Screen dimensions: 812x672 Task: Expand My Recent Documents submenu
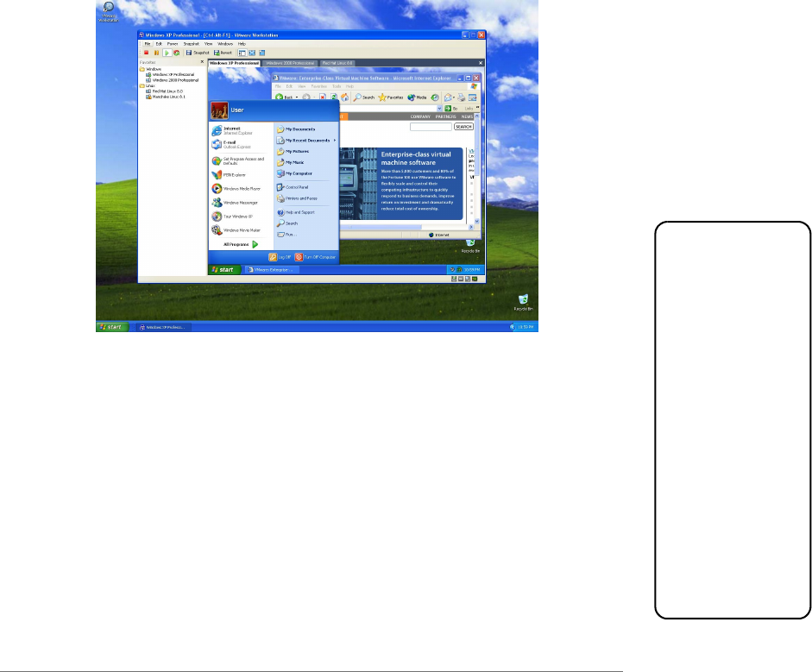point(306,141)
